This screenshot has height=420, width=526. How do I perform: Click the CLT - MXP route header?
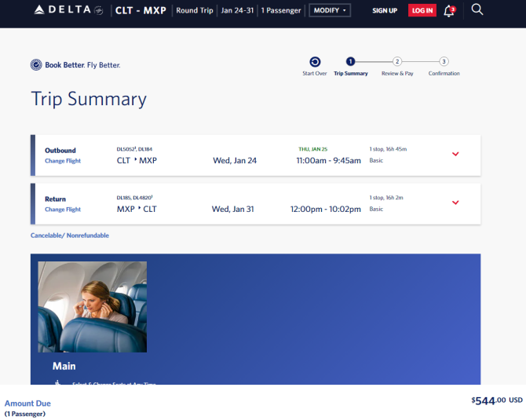[x=141, y=10]
